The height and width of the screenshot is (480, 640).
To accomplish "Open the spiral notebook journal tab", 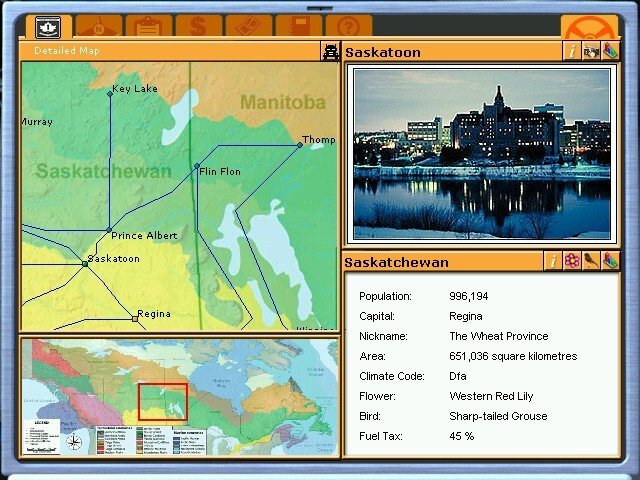I will point(299,27).
